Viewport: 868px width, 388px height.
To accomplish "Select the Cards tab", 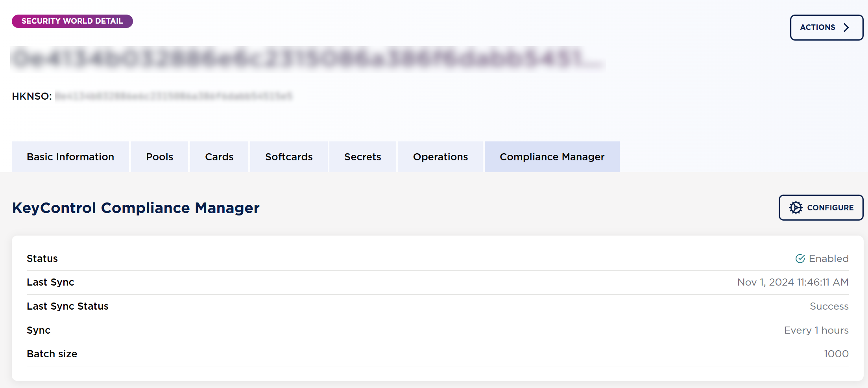I will coord(219,157).
